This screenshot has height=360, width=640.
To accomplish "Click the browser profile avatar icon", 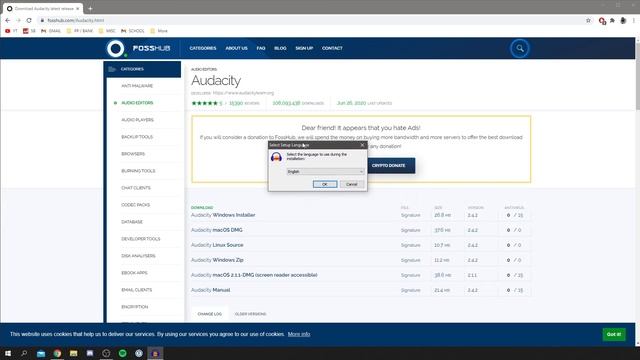I will (623, 20).
